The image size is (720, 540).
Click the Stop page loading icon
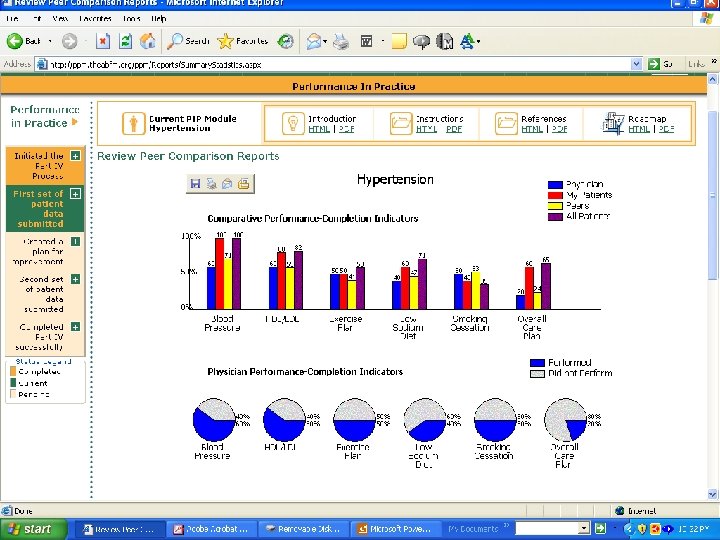(x=103, y=41)
